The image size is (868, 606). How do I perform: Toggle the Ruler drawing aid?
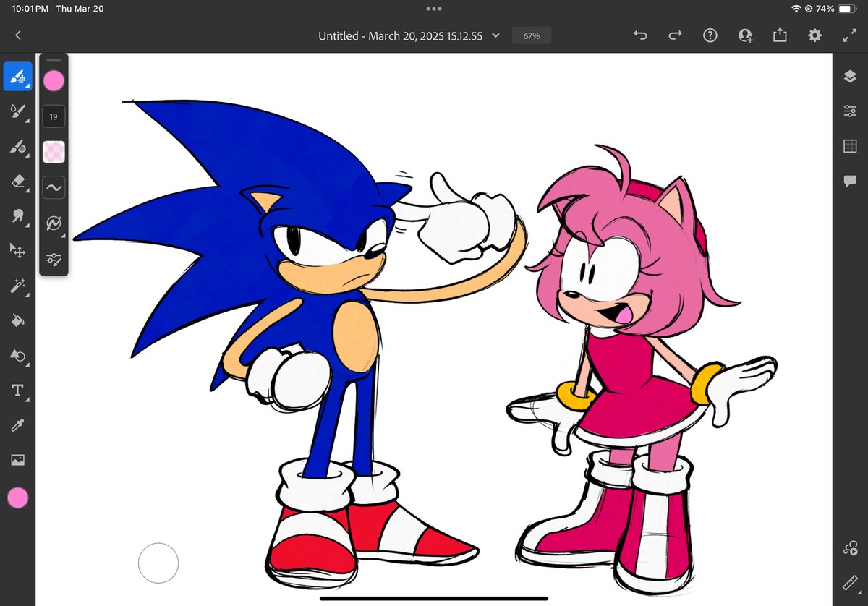[x=850, y=583]
